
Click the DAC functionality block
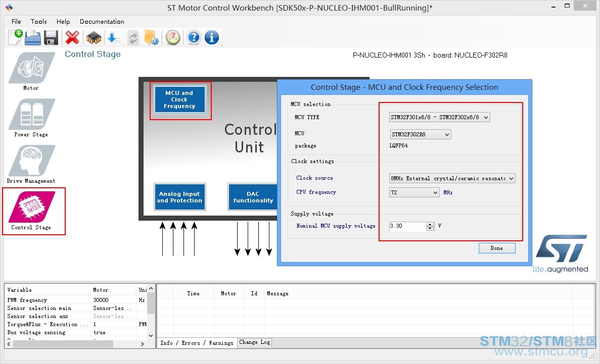pyautogui.click(x=253, y=197)
